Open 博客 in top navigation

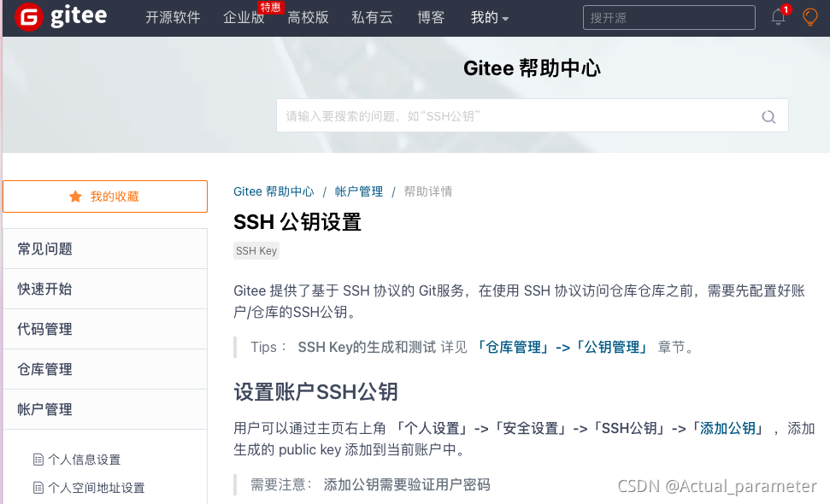point(431,17)
